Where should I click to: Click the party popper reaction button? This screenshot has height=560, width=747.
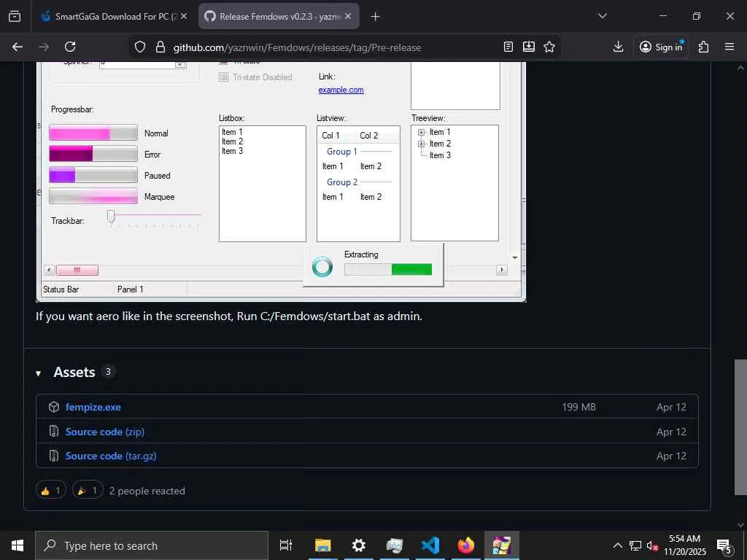click(x=88, y=490)
